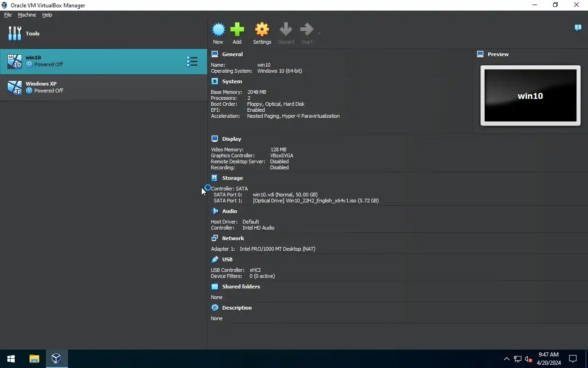The width and height of the screenshot is (588, 368).
Task: Click the green Add machine icon
Action: [x=237, y=29]
